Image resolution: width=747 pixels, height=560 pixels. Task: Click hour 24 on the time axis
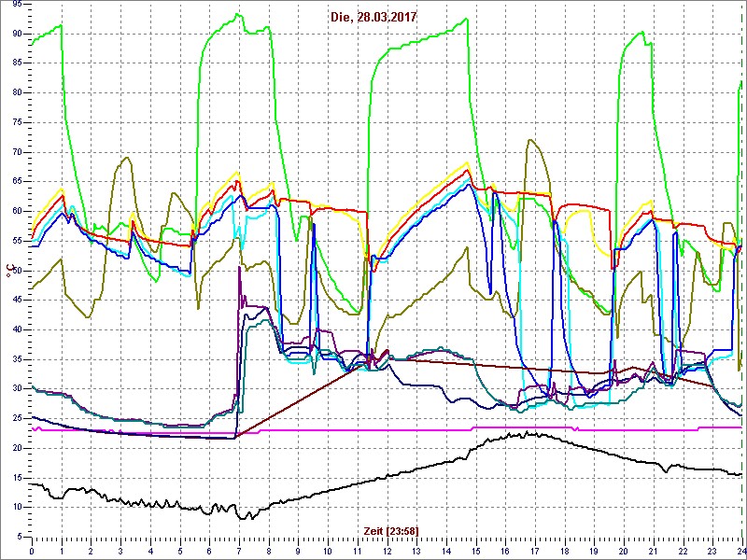pyautogui.click(x=740, y=550)
